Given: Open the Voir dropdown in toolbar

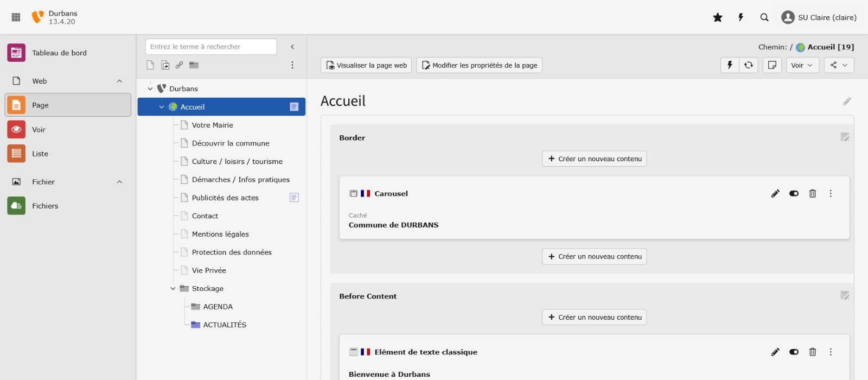Looking at the screenshot, I should [x=802, y=65].
